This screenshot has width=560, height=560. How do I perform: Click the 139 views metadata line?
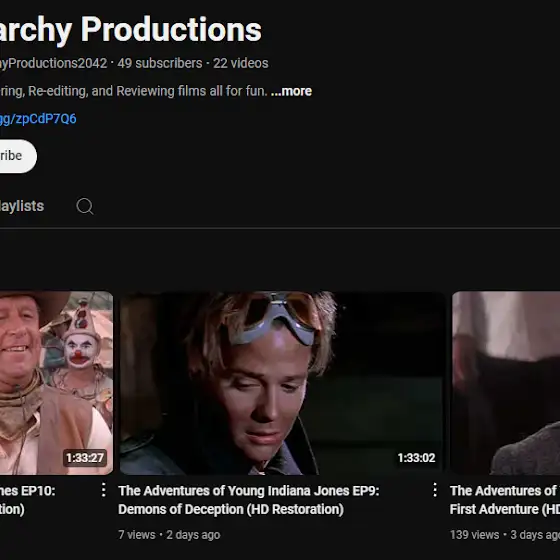[505, 535]
